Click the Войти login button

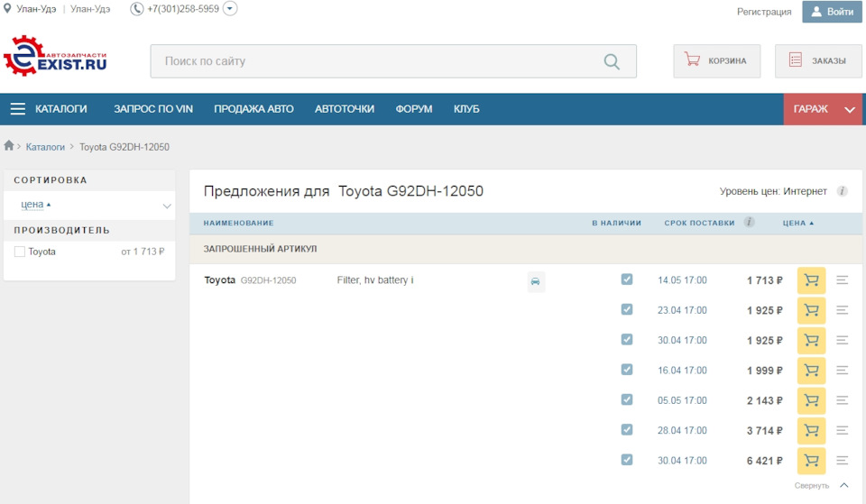pos(832,12)
